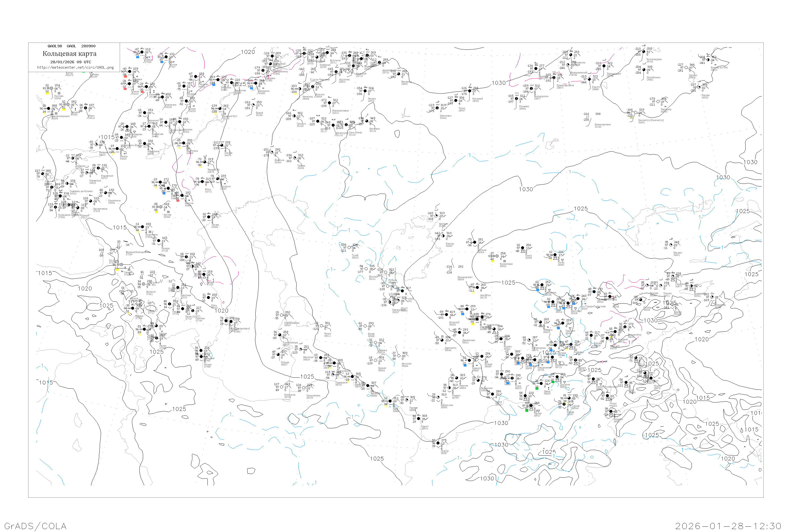
Task: Click the Баканас station circle symbol
Action: pyautogui.click(x=670, y=245)
